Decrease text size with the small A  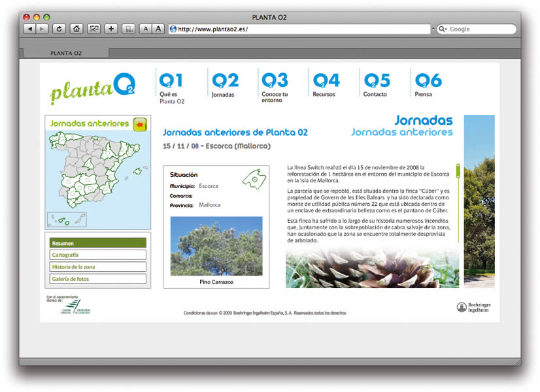click(x=145, y=29)
